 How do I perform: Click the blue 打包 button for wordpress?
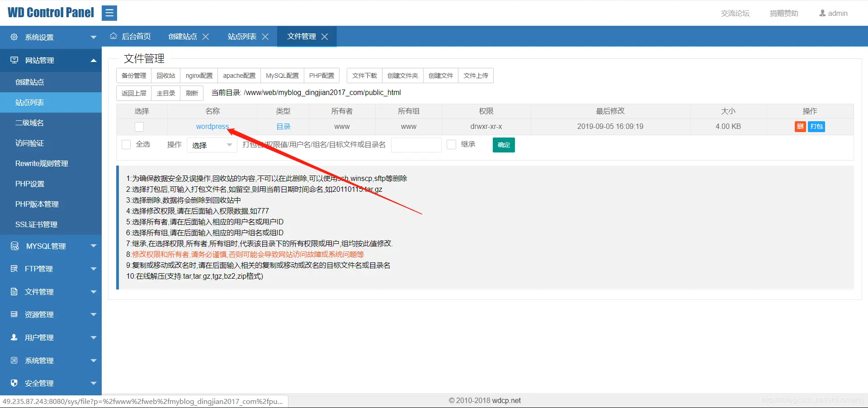point(816,127)
